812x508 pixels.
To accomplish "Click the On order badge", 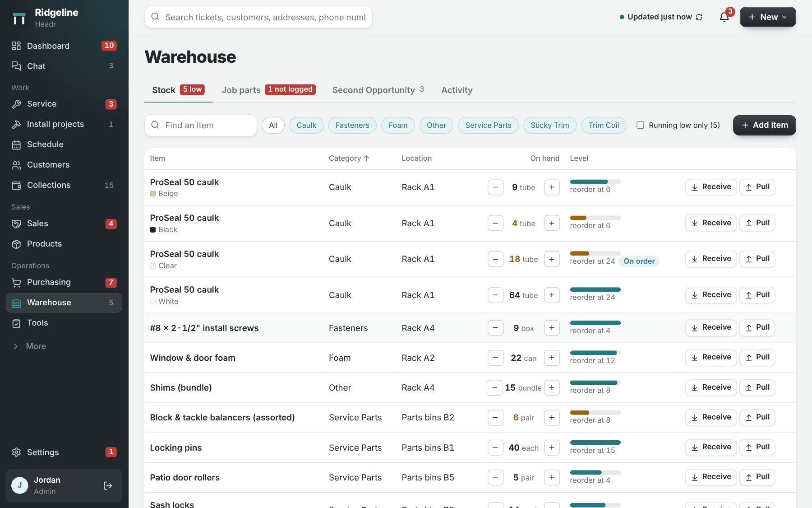I will [x=639, y=261].
